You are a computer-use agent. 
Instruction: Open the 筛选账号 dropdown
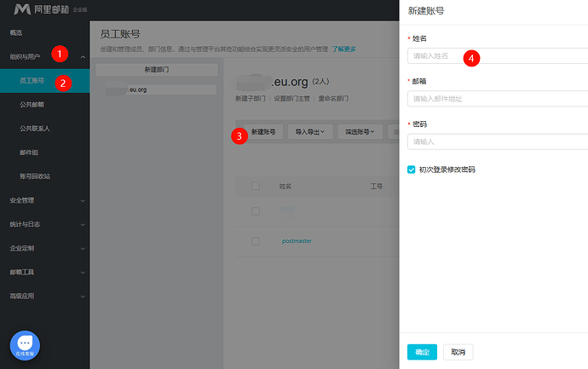coord(360,131)
